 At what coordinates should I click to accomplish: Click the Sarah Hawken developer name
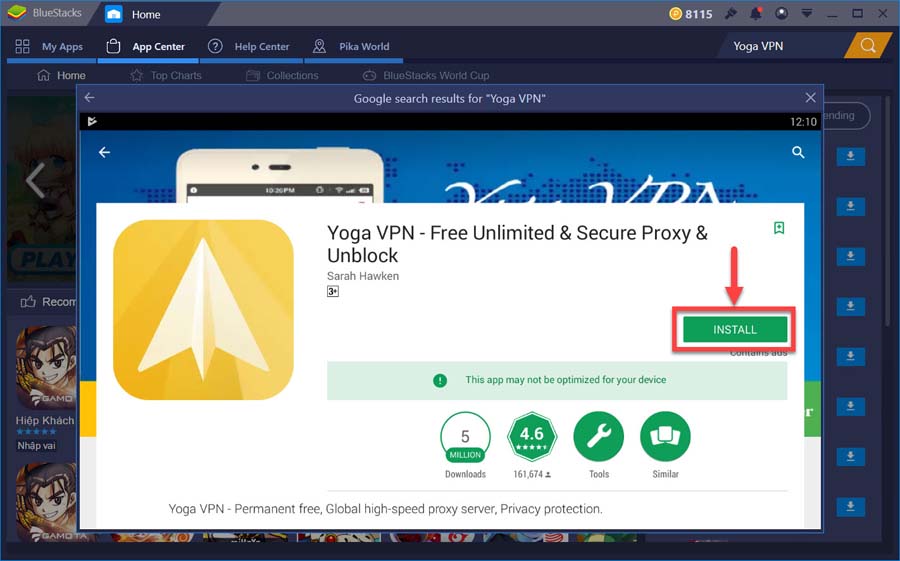pyautogui.click(x=363, y=276)
